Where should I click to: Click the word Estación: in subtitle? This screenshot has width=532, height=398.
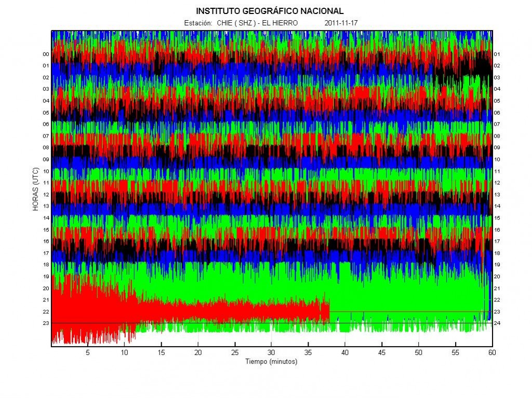[198, 23]
